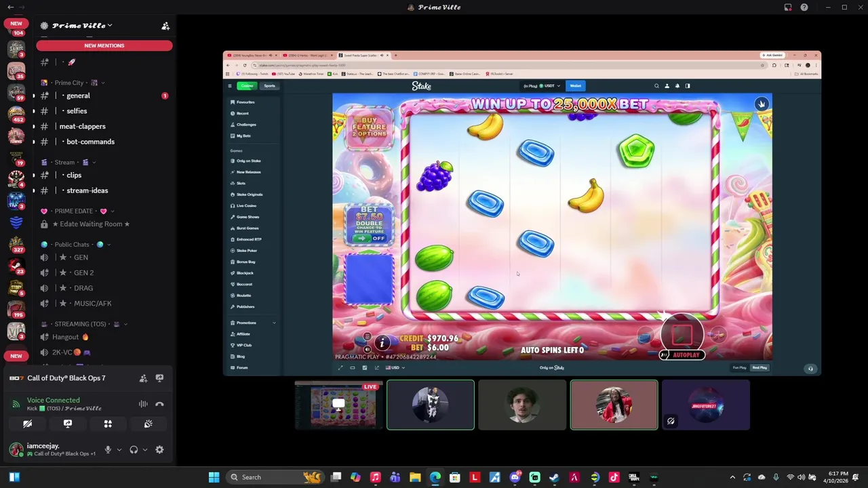This screenshot has height=488, width=868.
Task: Open microphone input options arrow
Action: pyautogui.click(x=119, y=449)
